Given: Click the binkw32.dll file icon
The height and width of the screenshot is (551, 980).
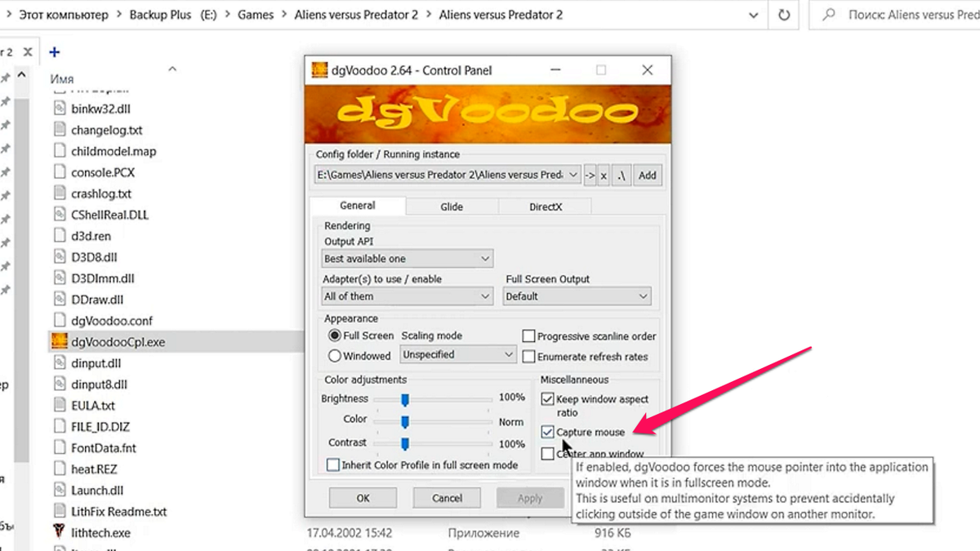Looking at the screenshot, I should [60, 108].
